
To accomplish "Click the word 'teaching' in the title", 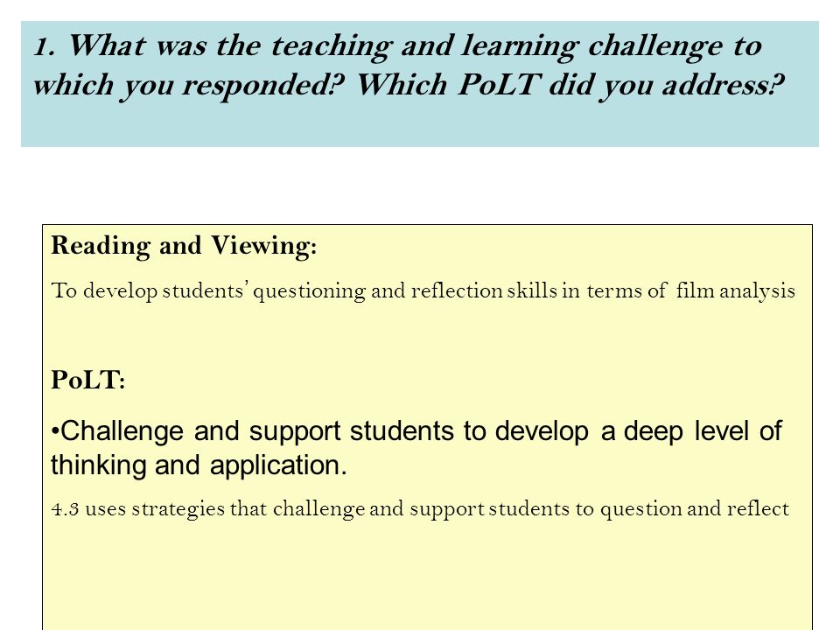I will pos(332,47).
